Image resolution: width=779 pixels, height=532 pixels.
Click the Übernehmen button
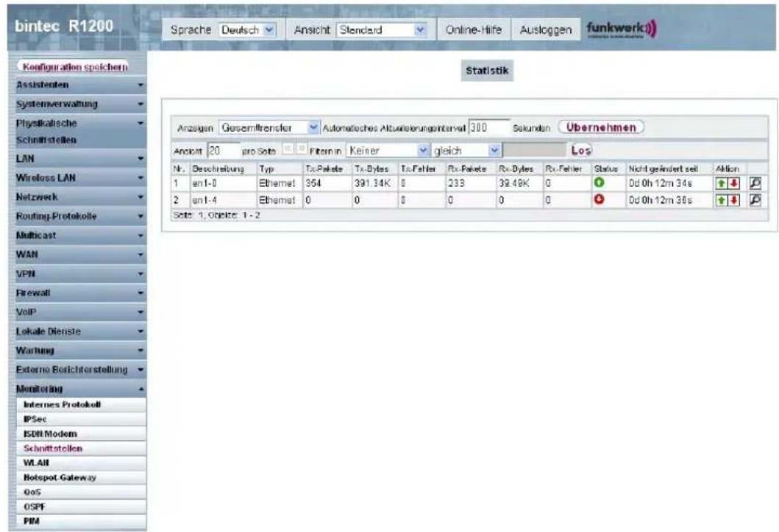[601, 127]
